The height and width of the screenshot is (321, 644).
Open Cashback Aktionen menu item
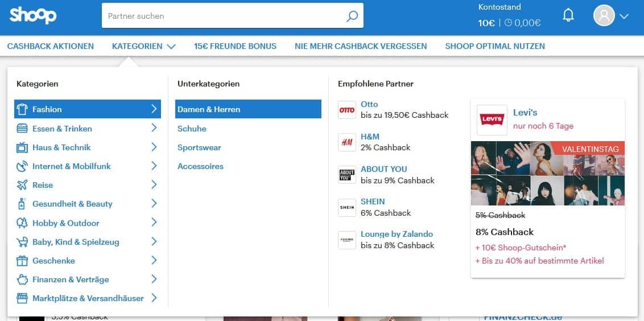tap(51, 46)
